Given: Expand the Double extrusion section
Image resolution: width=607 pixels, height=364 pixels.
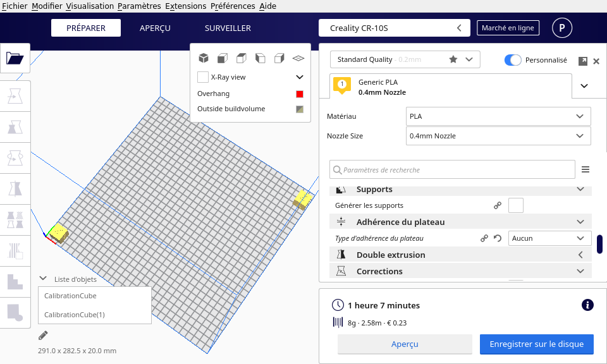Looking at the screenshot, I should click(460, 255).
